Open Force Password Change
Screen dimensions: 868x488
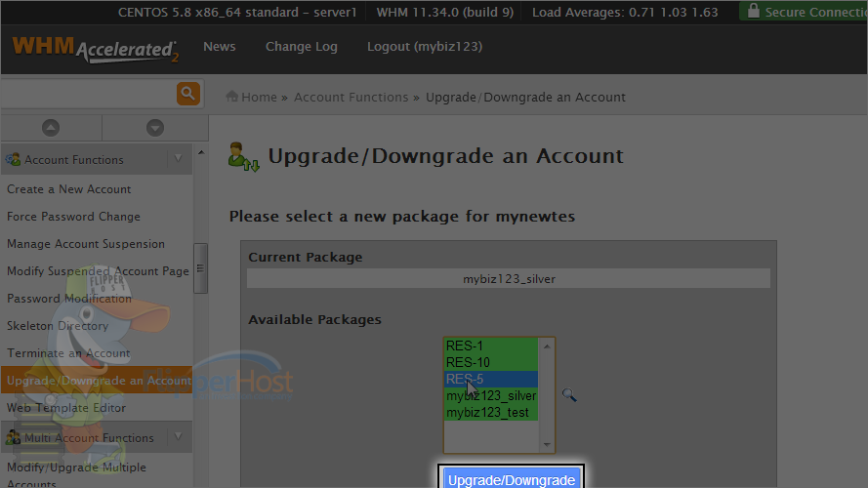pos(73,217)
